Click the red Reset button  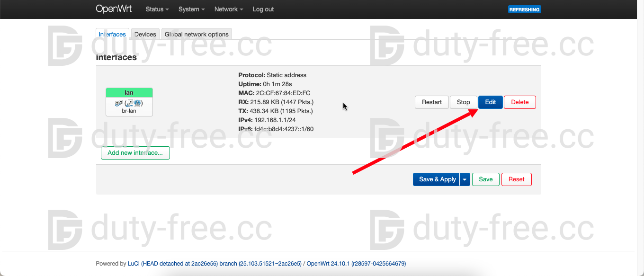coord(516,179)
